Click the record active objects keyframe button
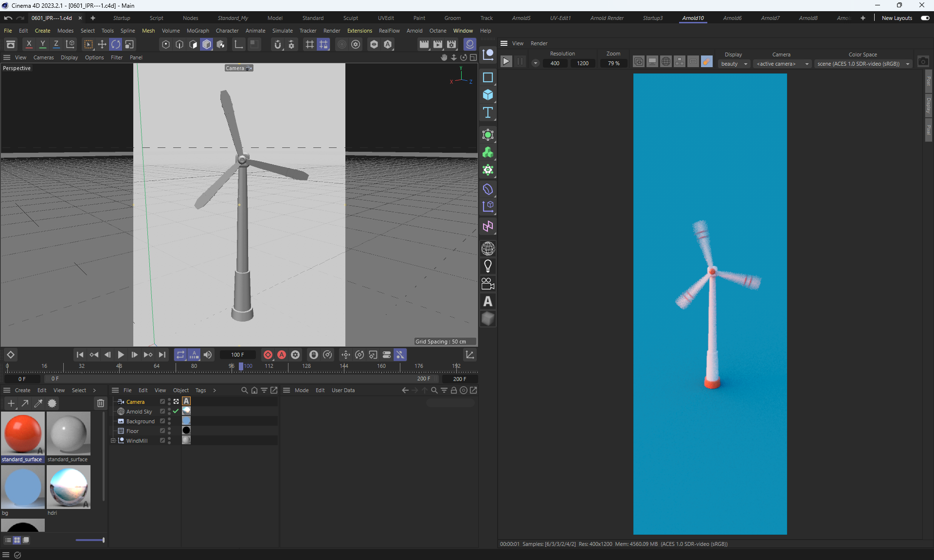The image size is (934, 560). pos(268,355)
